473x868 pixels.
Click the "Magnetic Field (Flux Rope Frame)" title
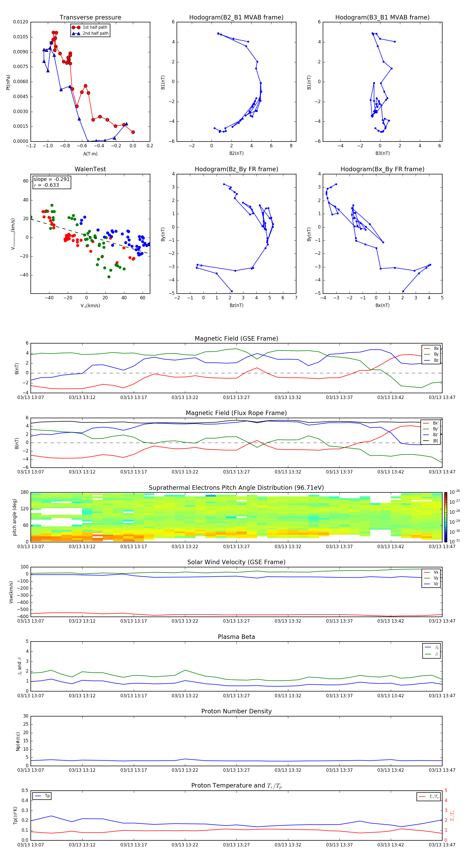236,413
